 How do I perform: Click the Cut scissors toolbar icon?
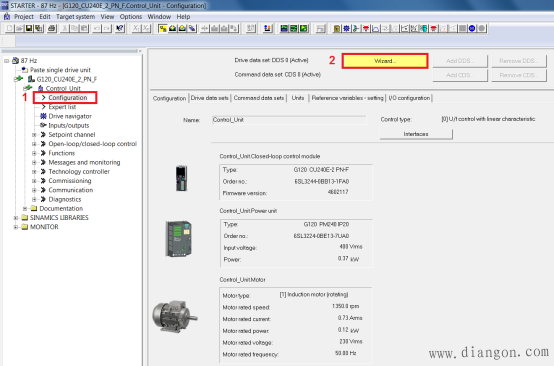tap(65, 28)
